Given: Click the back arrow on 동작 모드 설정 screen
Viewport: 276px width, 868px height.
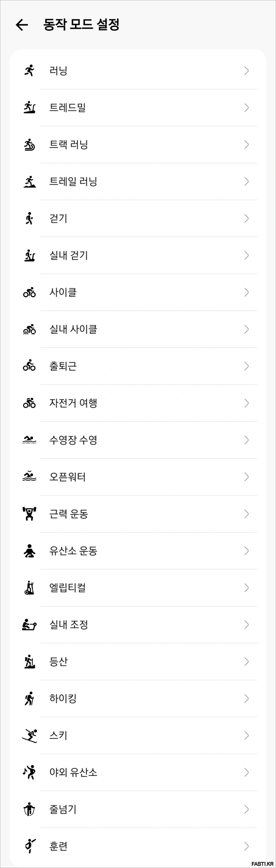Looking at the screenshot, I should click(22, 25).
